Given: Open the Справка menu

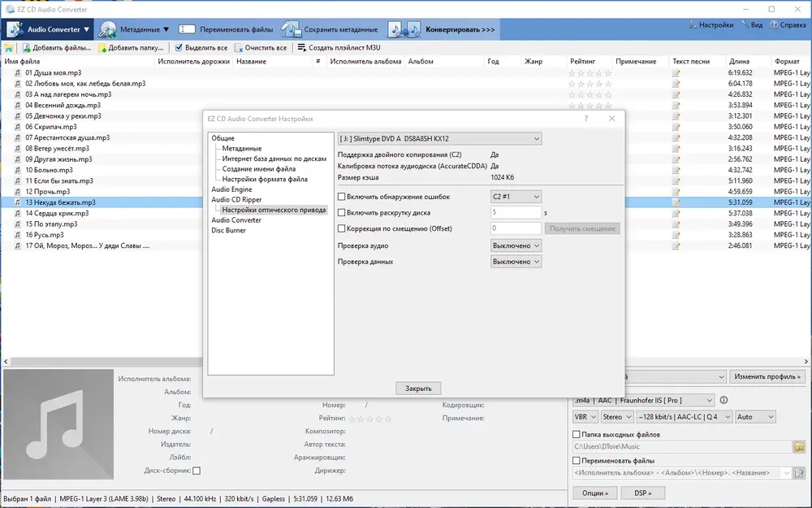Looking at the screenshot, I should (x=788, y=25).
